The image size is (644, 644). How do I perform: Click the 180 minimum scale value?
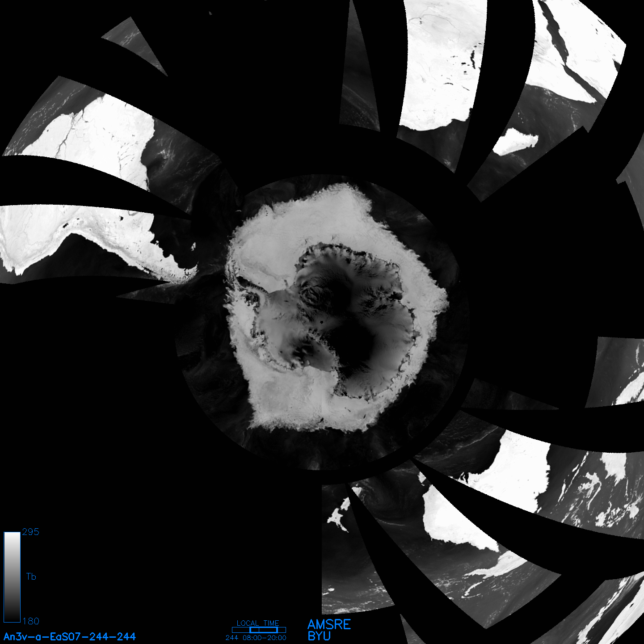(31, 621)
